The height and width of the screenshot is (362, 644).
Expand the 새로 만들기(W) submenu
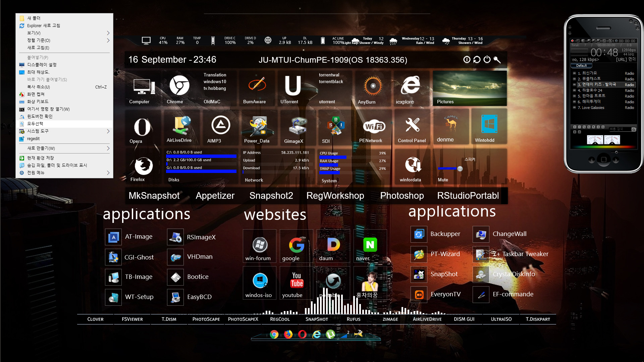[x=64, y=148]
